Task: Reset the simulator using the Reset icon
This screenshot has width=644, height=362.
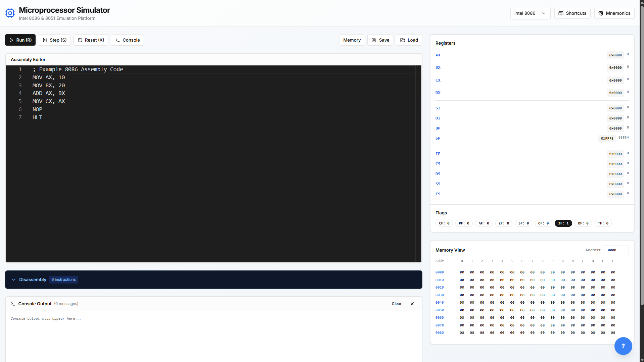Action: click(x=80, y=40)
